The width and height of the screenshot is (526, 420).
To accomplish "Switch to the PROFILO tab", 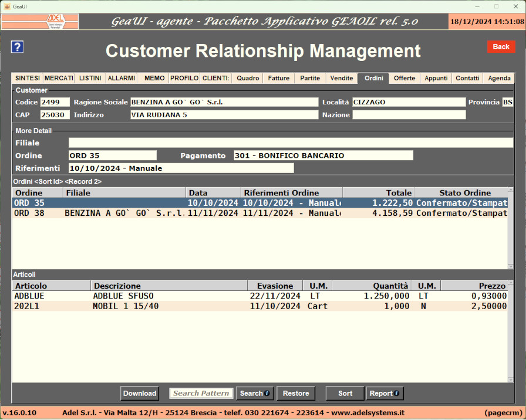I will (x=184, y=78).
